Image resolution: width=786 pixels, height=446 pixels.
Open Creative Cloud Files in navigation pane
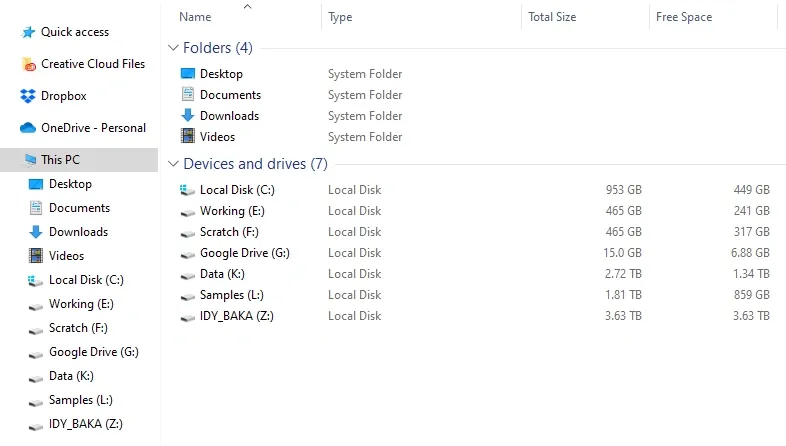(x=93, y=64)
